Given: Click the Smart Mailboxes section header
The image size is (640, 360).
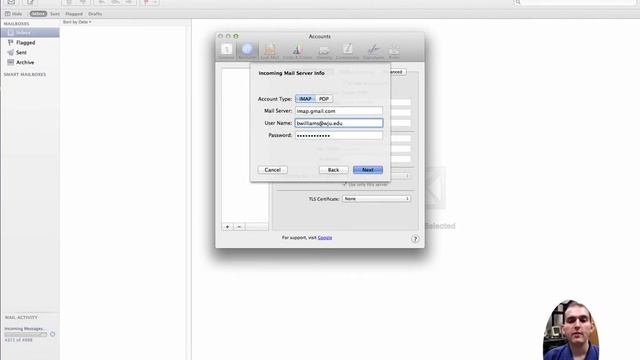Looking at the screenshot, I should point(25,75).
